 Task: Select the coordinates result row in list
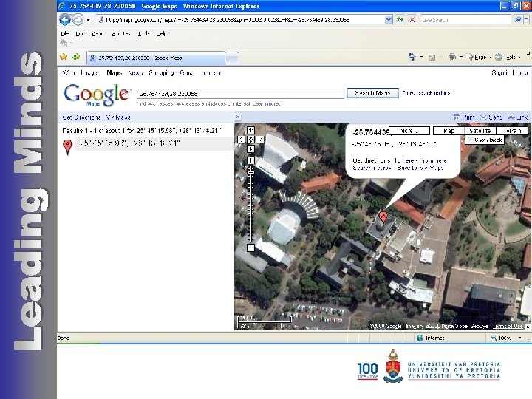154,143
